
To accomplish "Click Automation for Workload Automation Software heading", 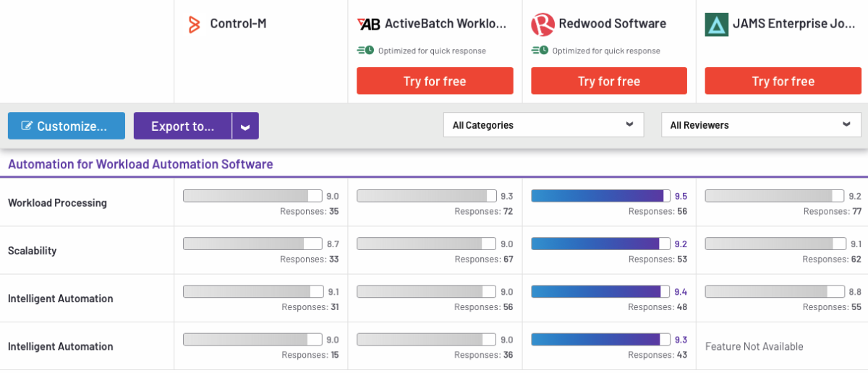I will [x=140, y=164].
